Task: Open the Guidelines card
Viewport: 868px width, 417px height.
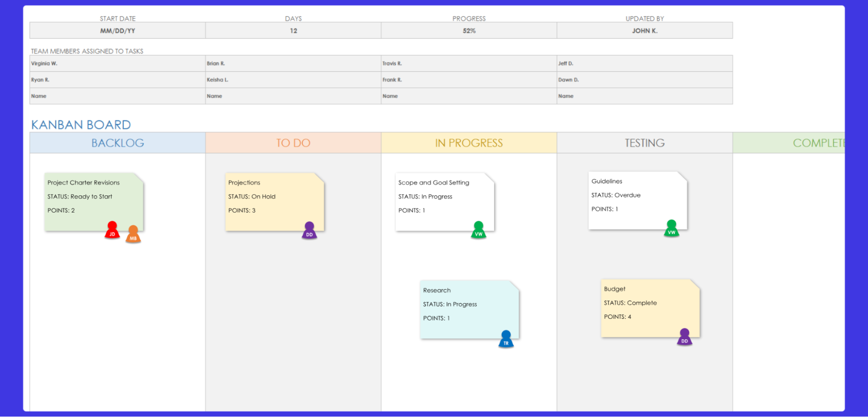Action: click(x=637, y=200)
